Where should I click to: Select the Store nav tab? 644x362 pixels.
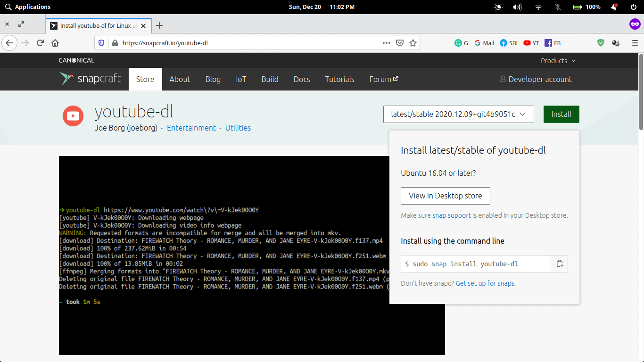(x=145, y=79)
